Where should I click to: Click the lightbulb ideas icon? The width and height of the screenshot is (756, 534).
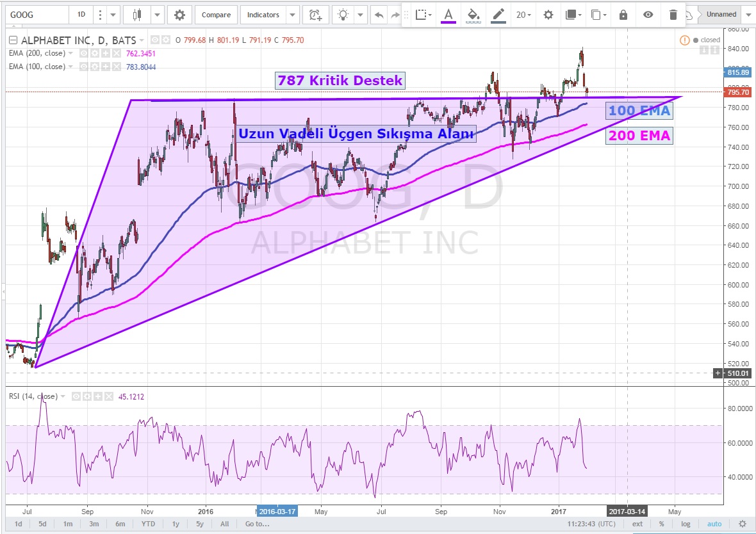(x=344, y=15)
